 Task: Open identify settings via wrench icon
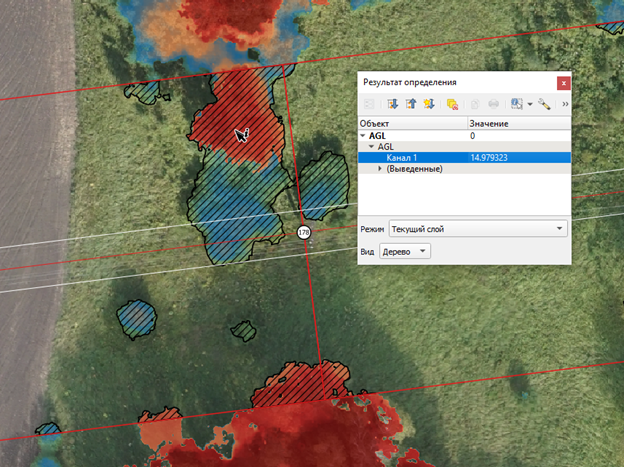[x=544, y=103]
